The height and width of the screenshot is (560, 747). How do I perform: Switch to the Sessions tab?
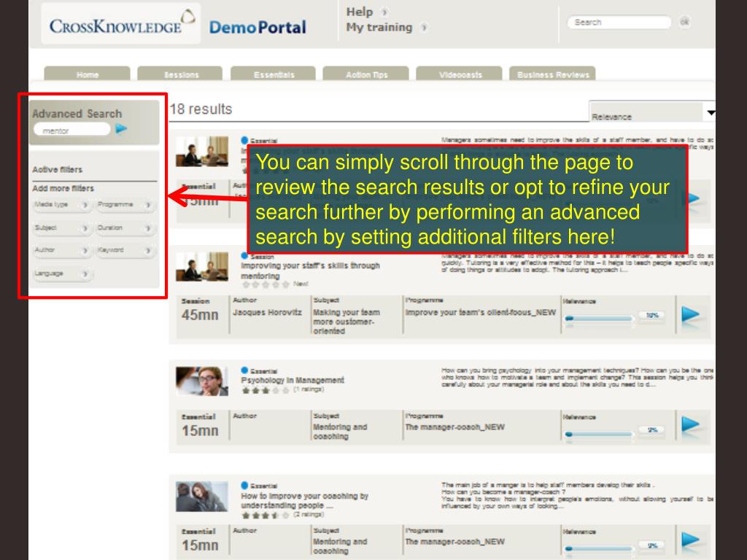[180, 74]
